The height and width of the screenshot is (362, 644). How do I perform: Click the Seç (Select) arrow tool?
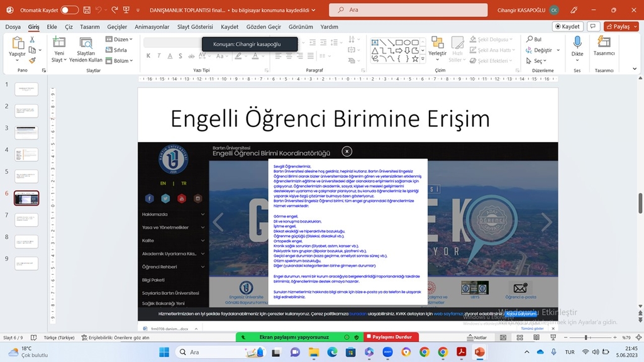pos(529,61)
